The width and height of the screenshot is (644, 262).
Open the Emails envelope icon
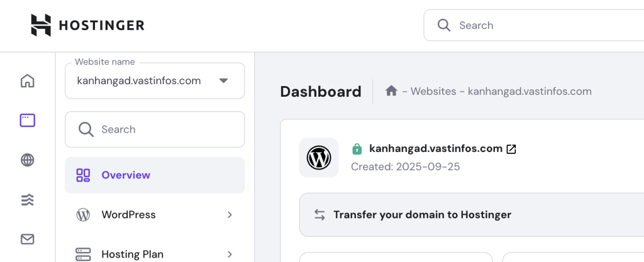coord(27,239)
